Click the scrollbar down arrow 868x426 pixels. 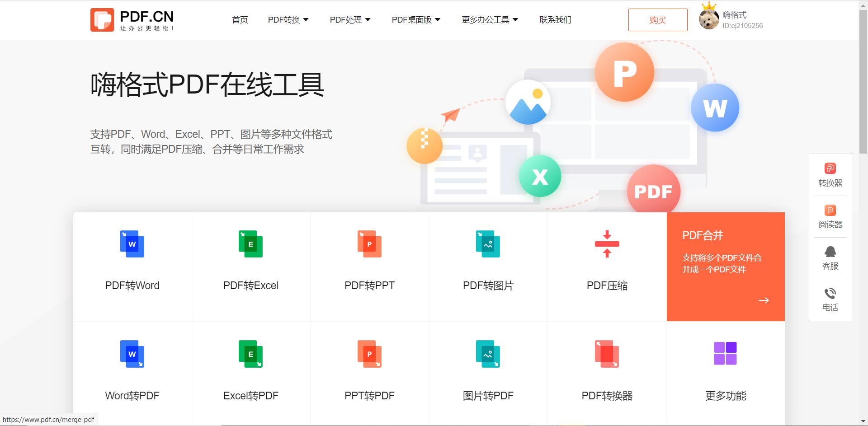click(863, 422)
